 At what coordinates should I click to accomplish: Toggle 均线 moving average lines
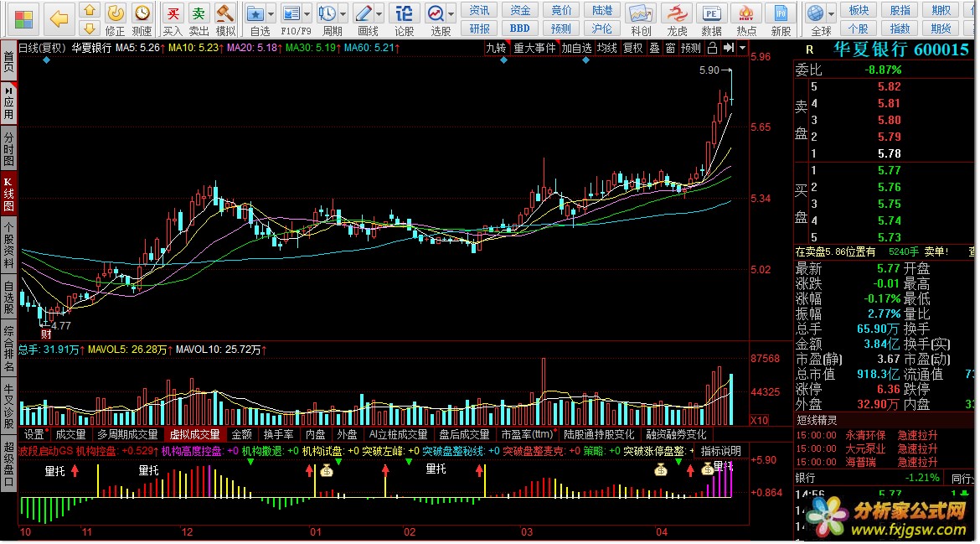[x=606, y=48]
